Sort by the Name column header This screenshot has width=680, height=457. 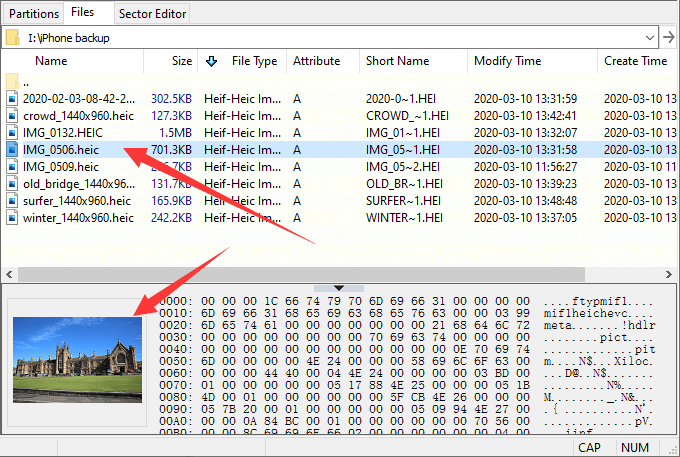click(51, 61)
